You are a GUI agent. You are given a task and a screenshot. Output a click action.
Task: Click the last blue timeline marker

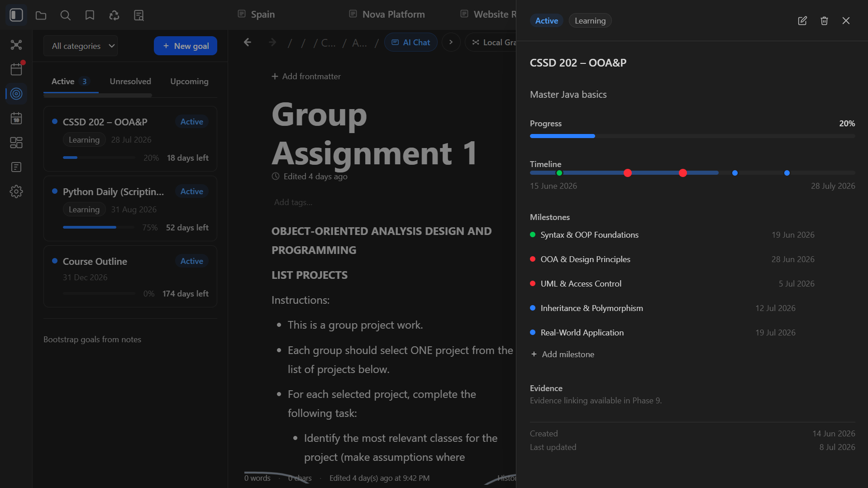[x=787, y=173]
